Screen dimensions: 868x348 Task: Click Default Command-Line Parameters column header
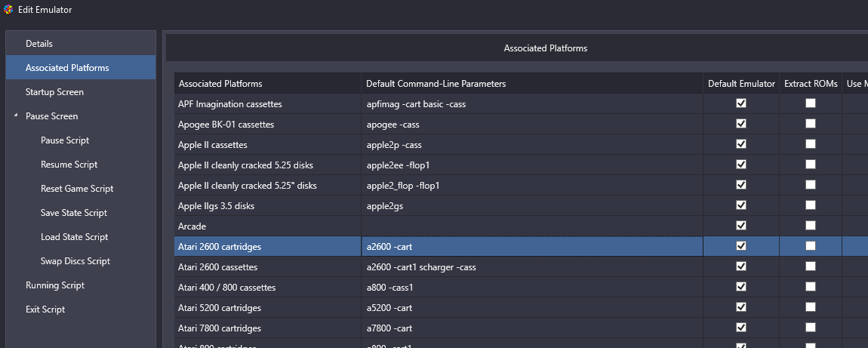(533, 84)
